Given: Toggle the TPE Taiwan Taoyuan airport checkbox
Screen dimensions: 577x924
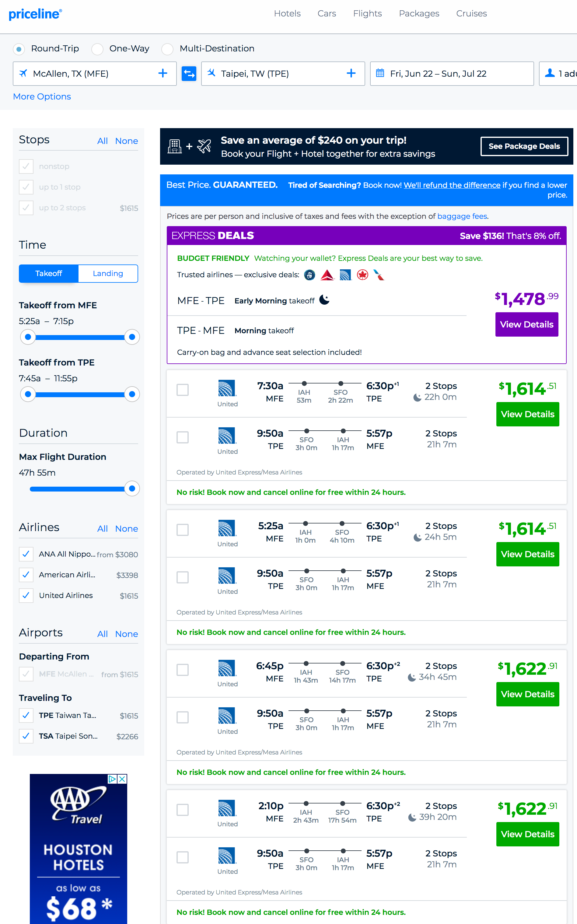Looking at the screenshot, I should click(x=26, y=715).
